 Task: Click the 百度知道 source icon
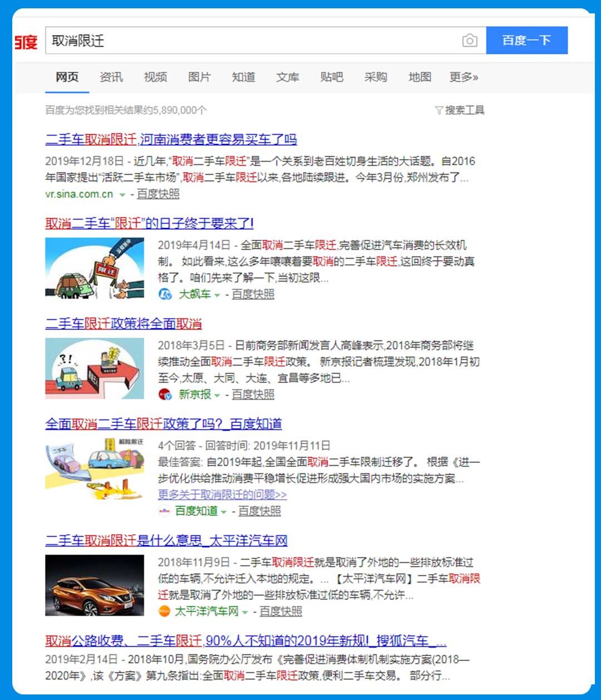(x=164, y=511)
